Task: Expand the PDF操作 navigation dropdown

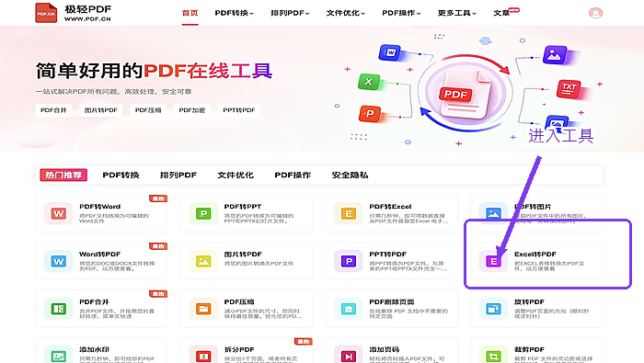Action: 401,13
